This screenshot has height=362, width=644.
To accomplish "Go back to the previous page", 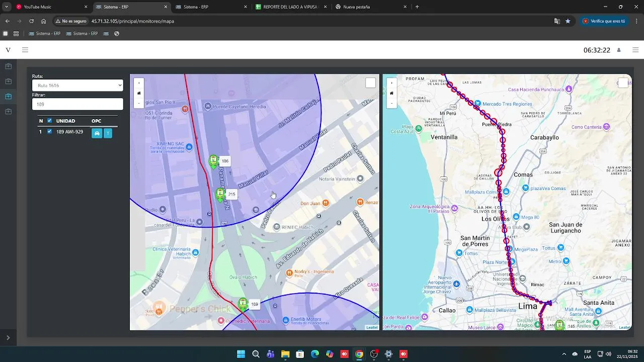I will point(7,21).
